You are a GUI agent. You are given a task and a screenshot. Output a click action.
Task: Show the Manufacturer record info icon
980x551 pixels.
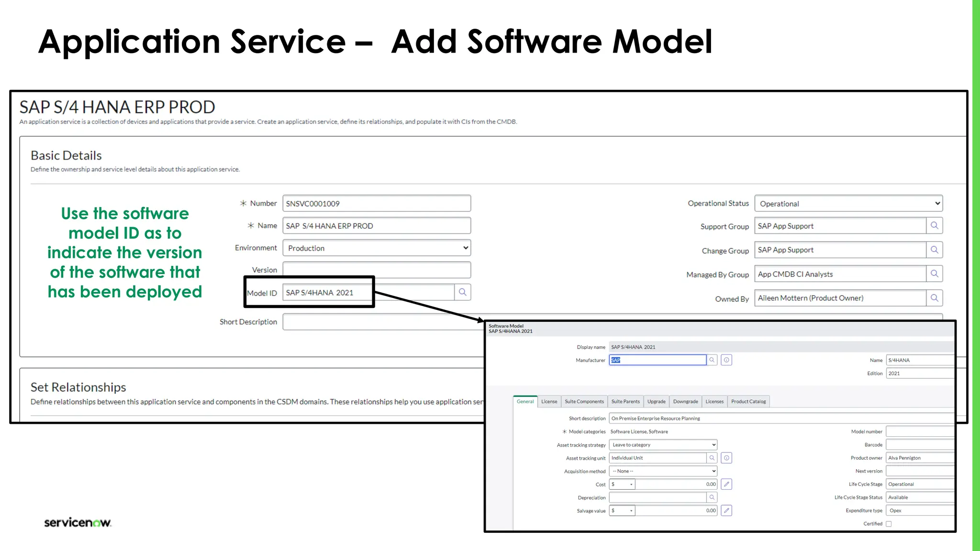point(726,360)
